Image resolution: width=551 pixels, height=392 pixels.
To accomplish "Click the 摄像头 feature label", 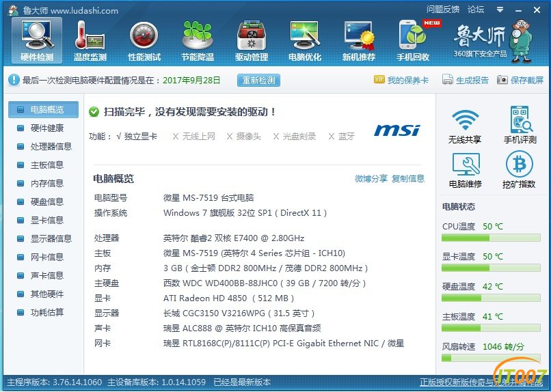I will pos(248,136).
